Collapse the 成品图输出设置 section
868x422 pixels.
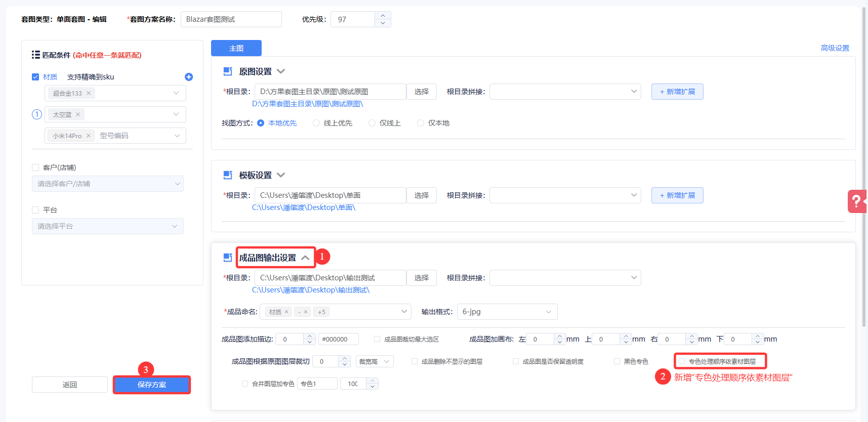(x=305, y=258)
